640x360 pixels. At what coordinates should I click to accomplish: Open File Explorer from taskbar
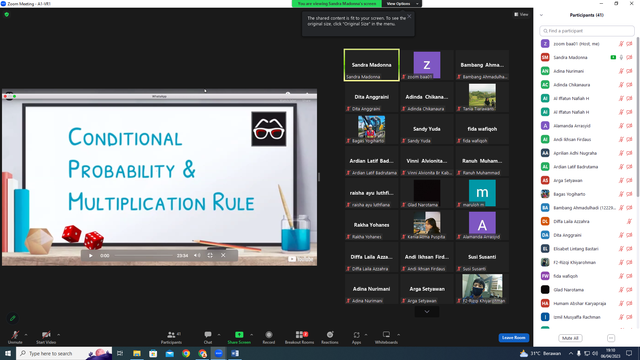point(137,353)
